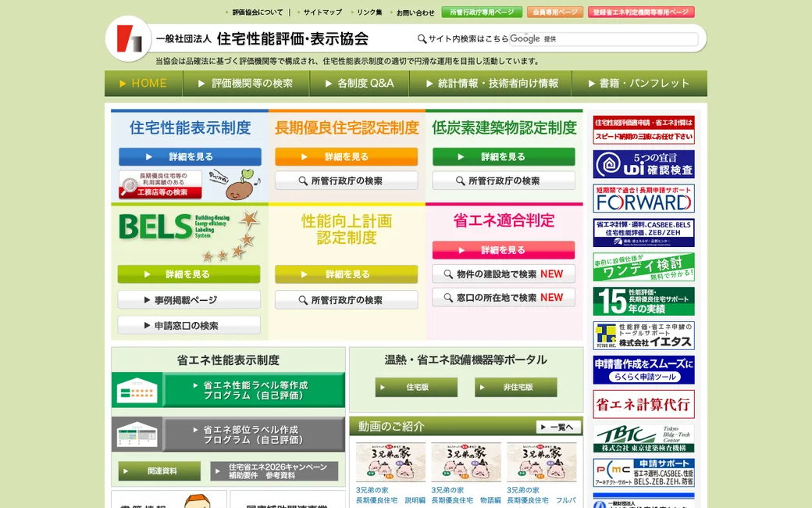
Task: Open 評価機関等の検索 navigation tab
Action: 246,84
